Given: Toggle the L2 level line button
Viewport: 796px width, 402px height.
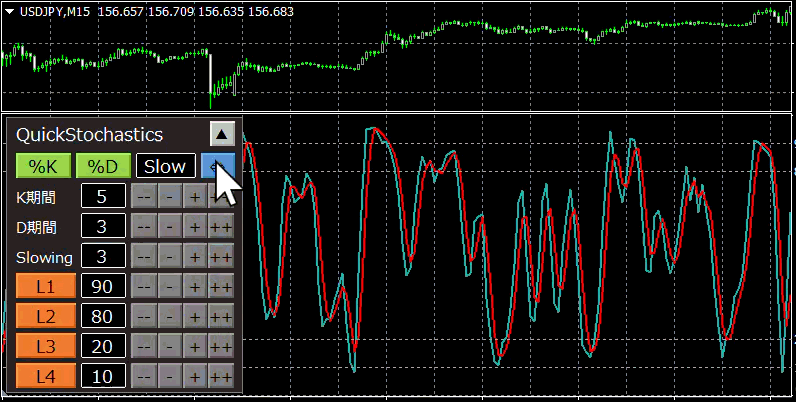Looking at the screenshot, I should (x=46, y=316).
